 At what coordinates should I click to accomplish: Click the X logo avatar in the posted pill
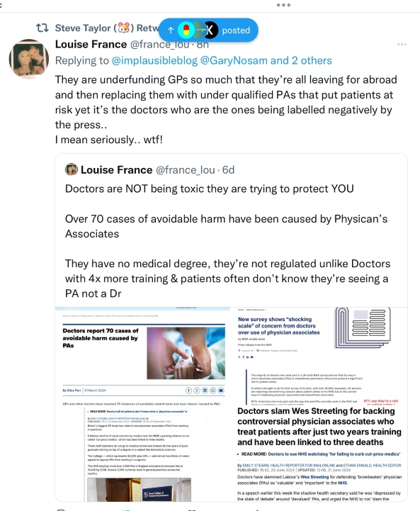210,30
